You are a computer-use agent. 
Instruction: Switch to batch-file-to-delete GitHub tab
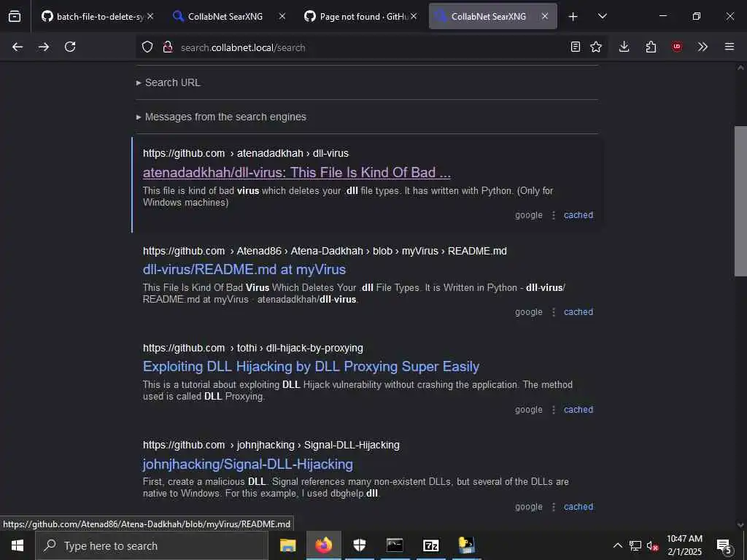[93, 16]
